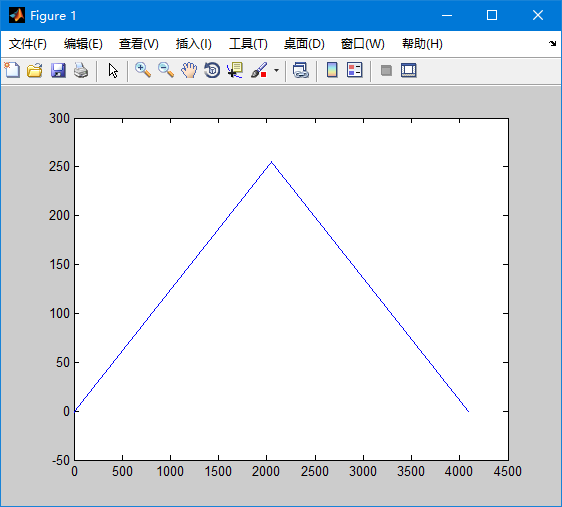The height and width of the screenshot is (507, 562).
Task: Expand the brush color dropdown arrow
Action: click(276, 70)
